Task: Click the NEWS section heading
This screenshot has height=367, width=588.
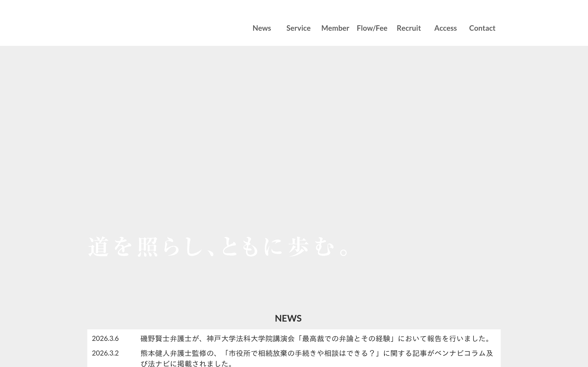Action: click(x=288, y=318)
